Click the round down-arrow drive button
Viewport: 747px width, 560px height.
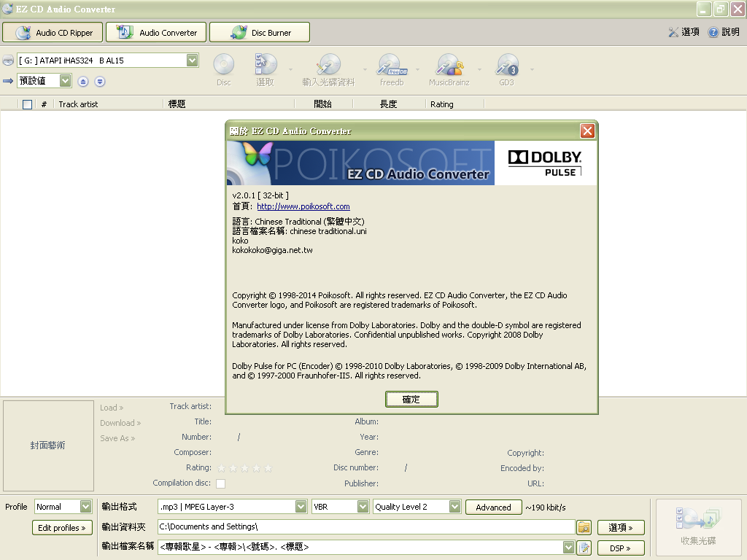pos(99,82)
